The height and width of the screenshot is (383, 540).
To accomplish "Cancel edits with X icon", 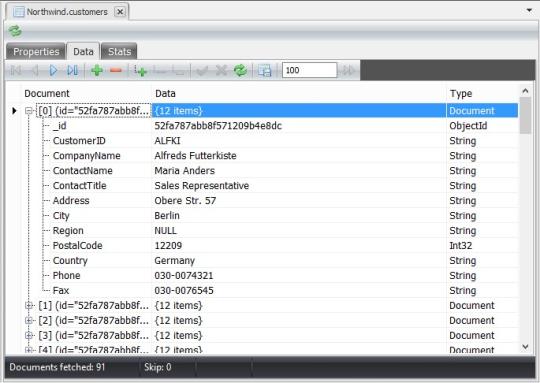I will tap(221, 70).
